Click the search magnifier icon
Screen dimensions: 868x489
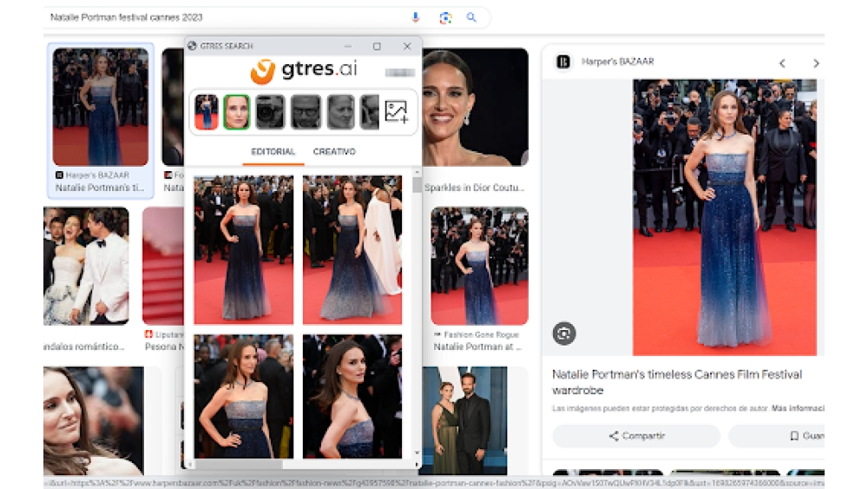coord(471,17)
